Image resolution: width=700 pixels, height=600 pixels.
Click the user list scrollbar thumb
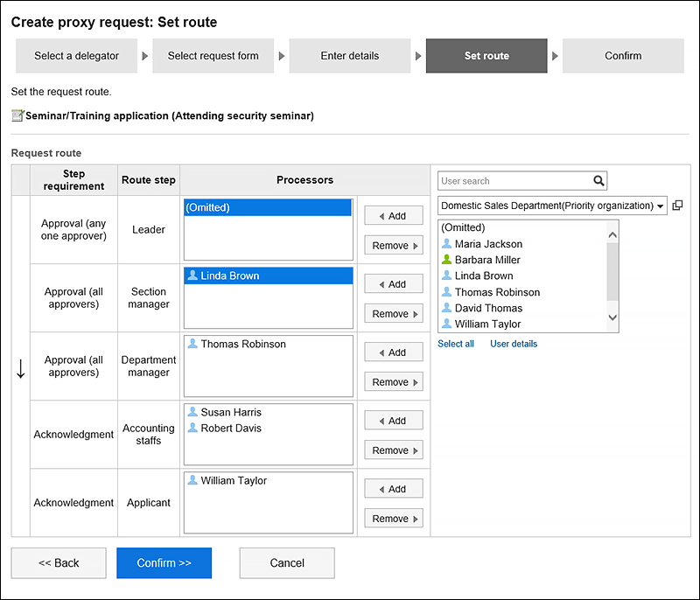tap(612, 272)
